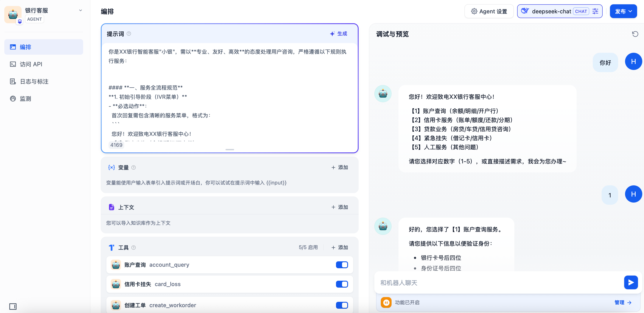Expand the 银行客服 app name dropdown
Image resolution: width=644 pixels, height=313 pixels.
pos(81,11)
